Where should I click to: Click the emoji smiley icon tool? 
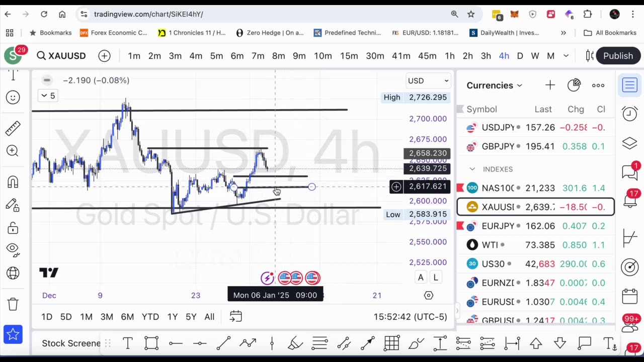coord(13,97)
